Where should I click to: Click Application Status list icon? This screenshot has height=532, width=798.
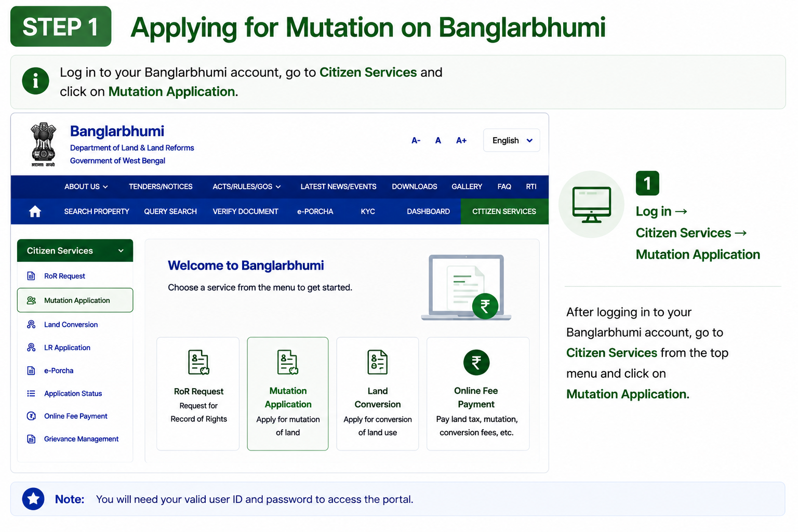pyautogui.click(x=31, y=393)
